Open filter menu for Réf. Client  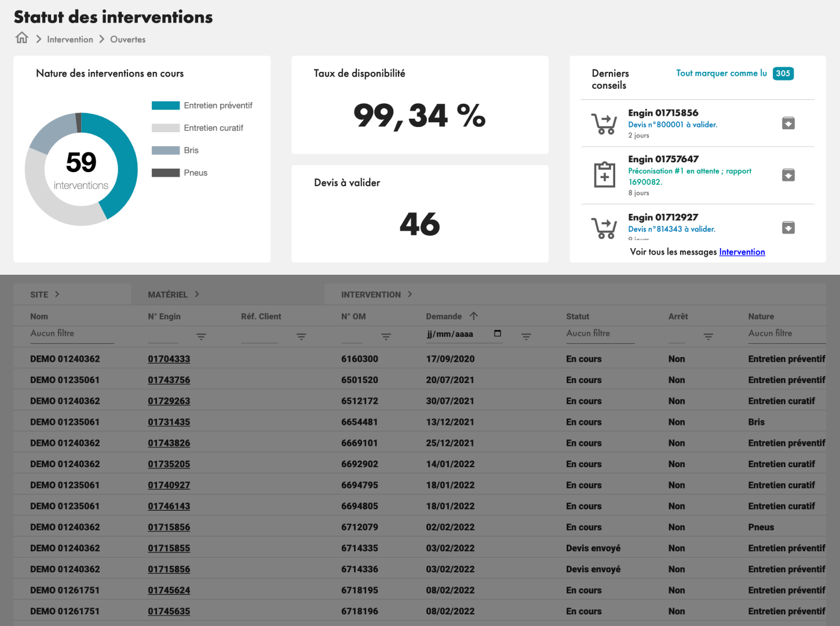click(301, 336)
